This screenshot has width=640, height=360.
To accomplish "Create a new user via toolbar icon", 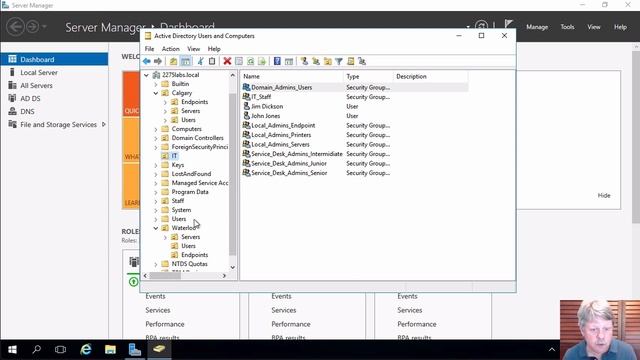I will pyautogui.click(x=304, y=61).
